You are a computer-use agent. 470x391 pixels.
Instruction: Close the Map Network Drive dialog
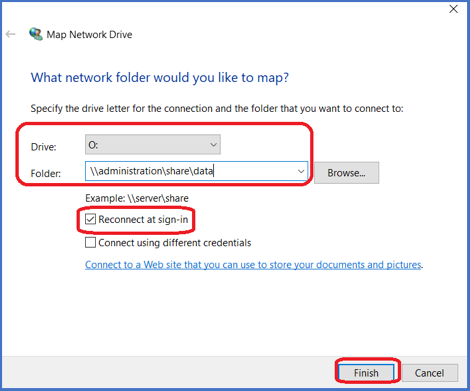(453, 9)
